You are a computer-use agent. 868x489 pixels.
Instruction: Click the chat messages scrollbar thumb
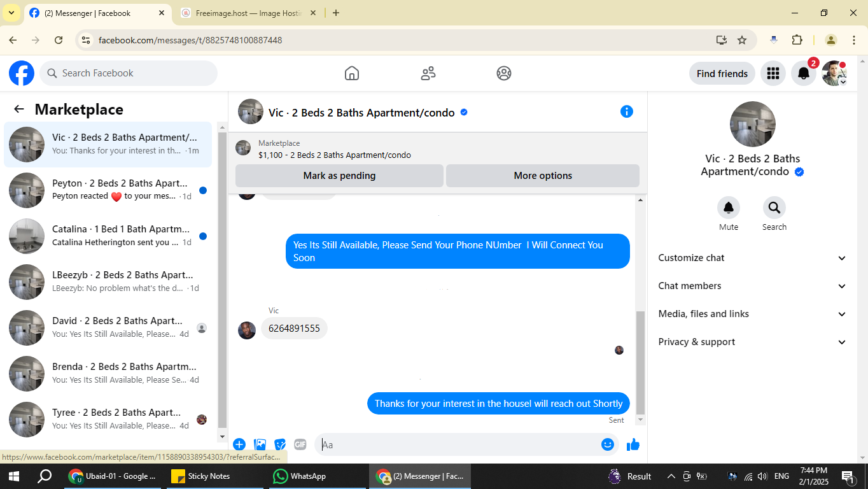[x=640, y=363]
